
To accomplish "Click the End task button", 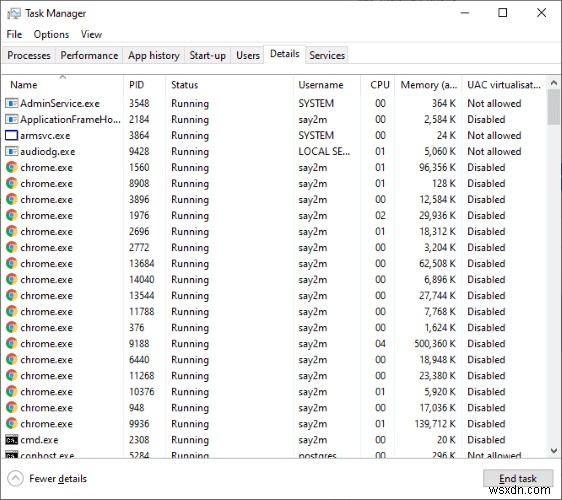I will [518, 478].
